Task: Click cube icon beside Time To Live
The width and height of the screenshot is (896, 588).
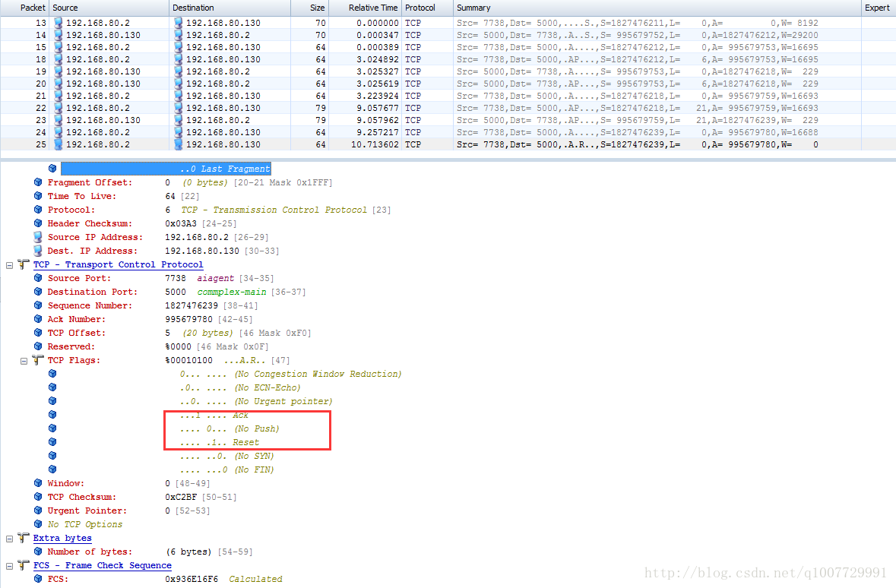Action: click(38, 196)
